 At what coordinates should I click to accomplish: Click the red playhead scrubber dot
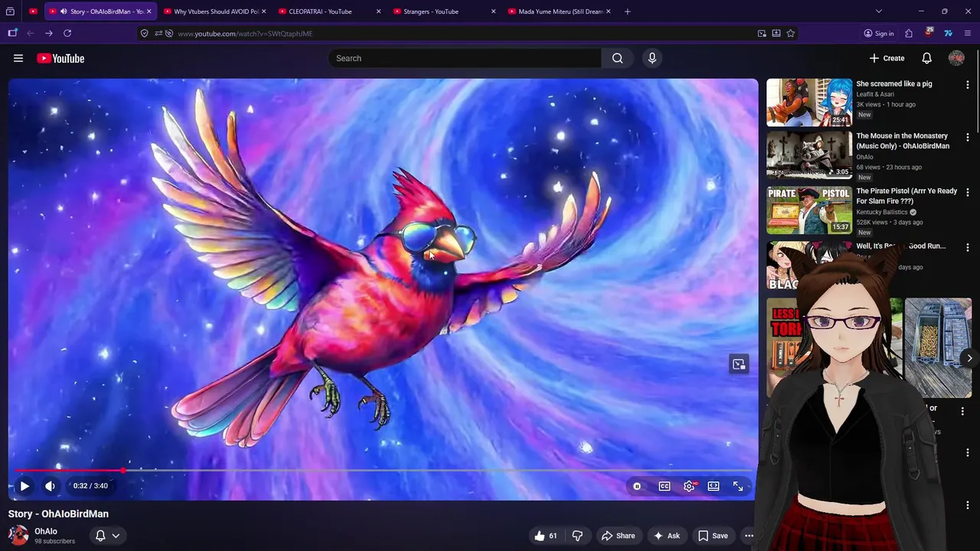point(123,470)
